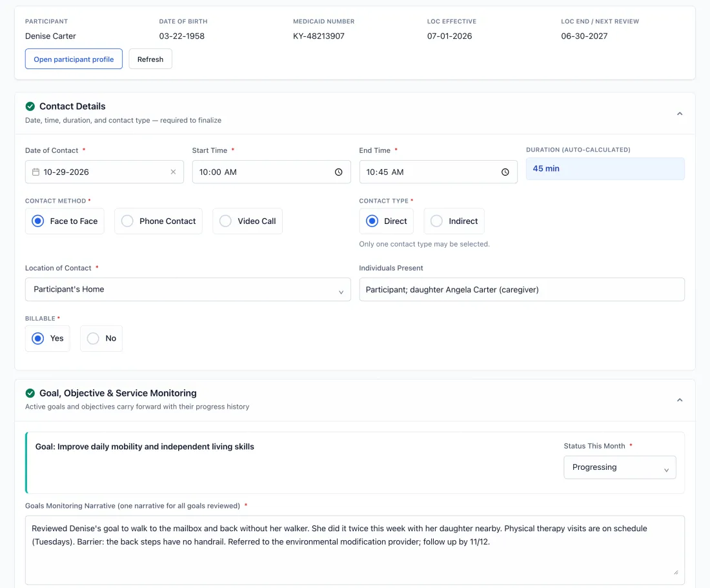This screenshot has width=710, height=588.
Task: Click the LOC end date 06-30-2027
Action: (584, 36)
